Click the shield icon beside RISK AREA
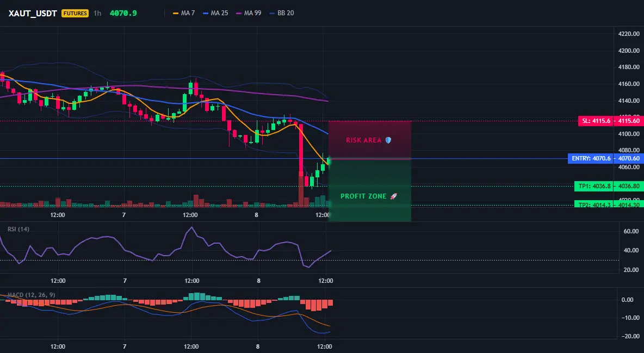This screenshot has width=644, height=353. (388, 140)
